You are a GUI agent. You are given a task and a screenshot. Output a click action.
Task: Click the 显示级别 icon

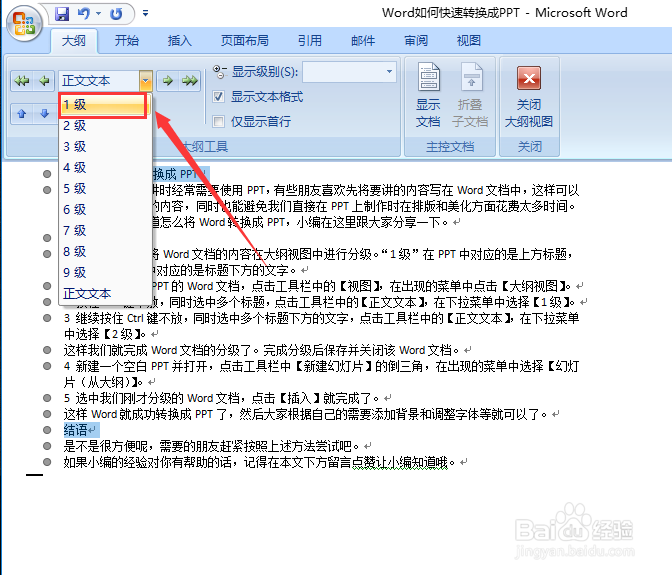click(x=219, y=72)
